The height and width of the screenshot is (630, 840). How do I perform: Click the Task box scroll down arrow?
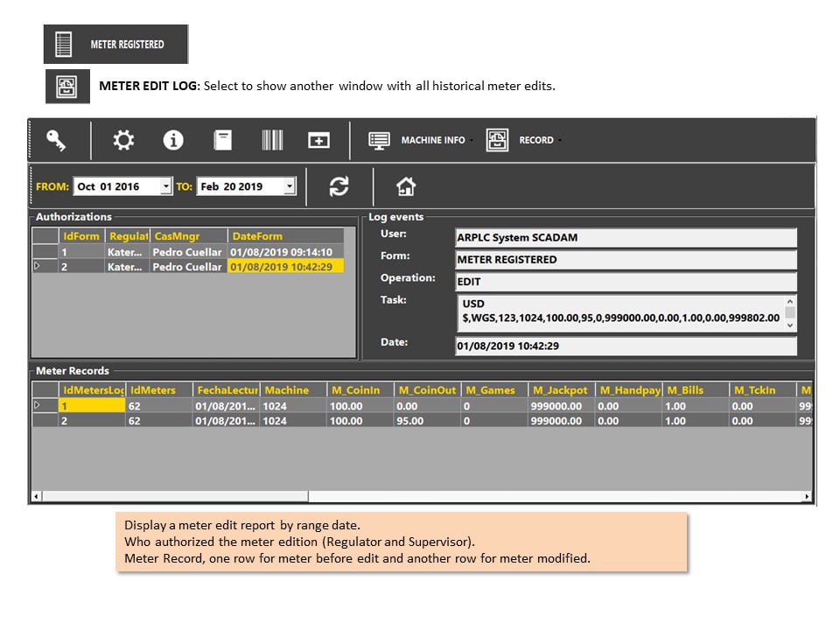pyautogui.click(x=789, y=325)
